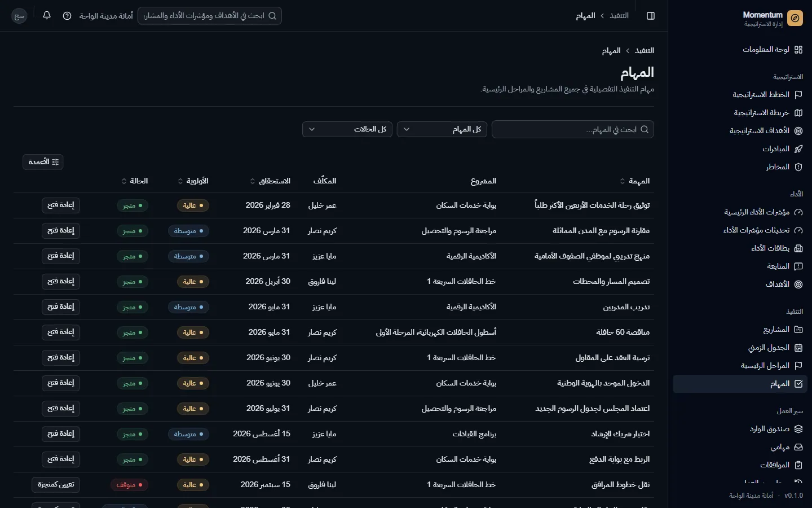Sort by the الحالة column header

(135, 181)
